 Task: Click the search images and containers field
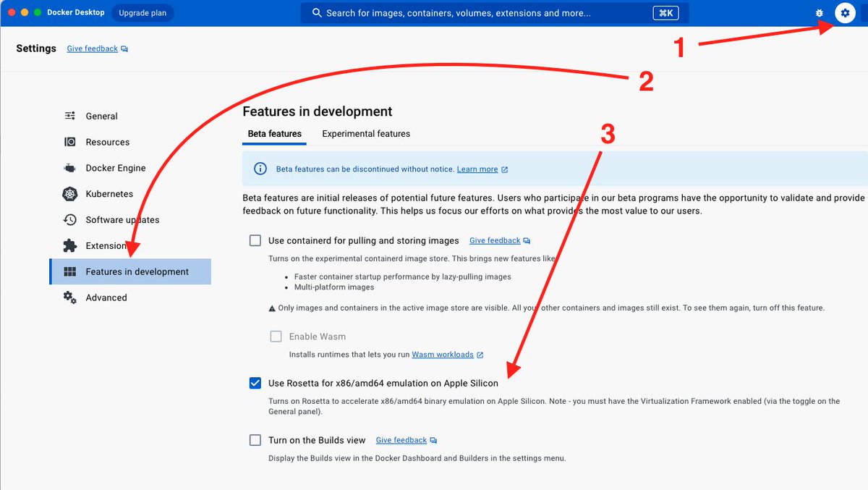pos(495,13)
